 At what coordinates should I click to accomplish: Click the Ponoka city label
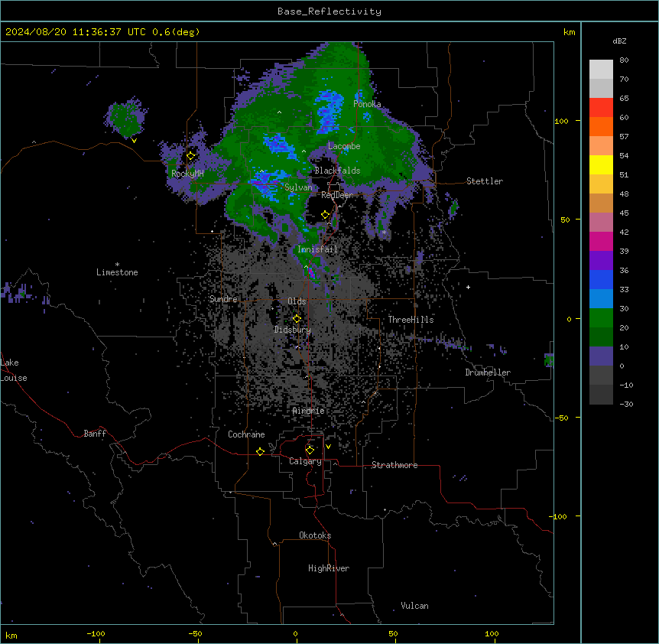[367, 104]
